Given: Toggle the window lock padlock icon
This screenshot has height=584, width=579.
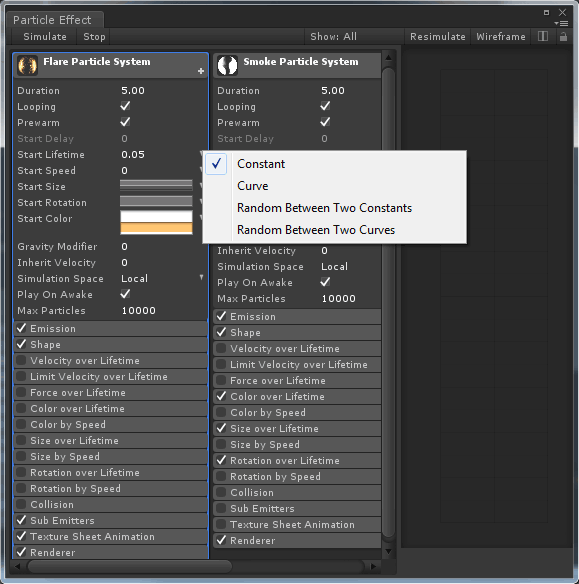Looking at the screenshot, I should point(563,36).
